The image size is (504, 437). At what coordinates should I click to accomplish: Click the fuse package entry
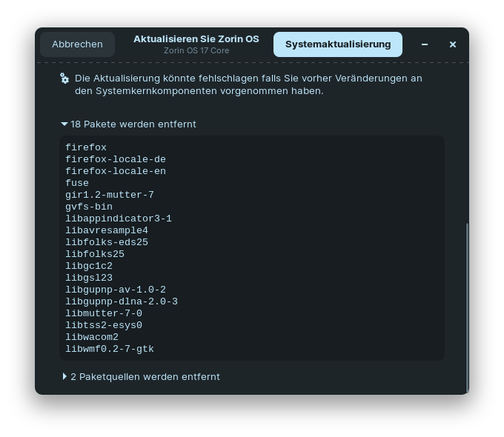point(77,183)
